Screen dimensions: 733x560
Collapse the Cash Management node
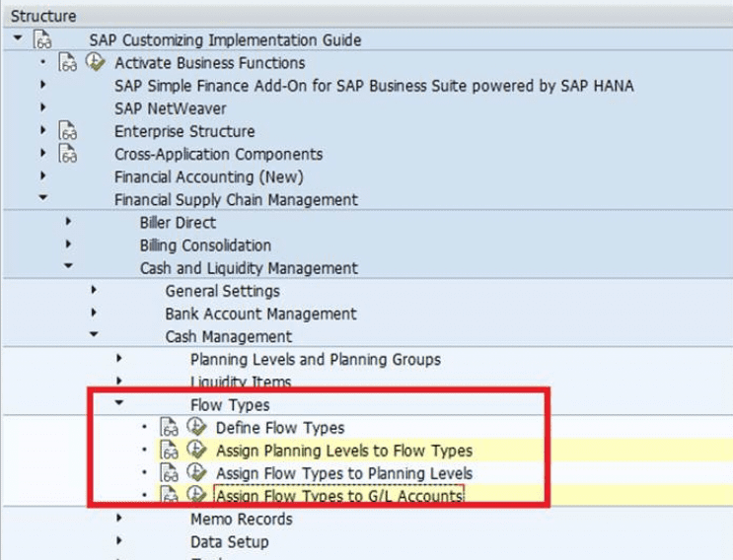[x=94, y=336]
